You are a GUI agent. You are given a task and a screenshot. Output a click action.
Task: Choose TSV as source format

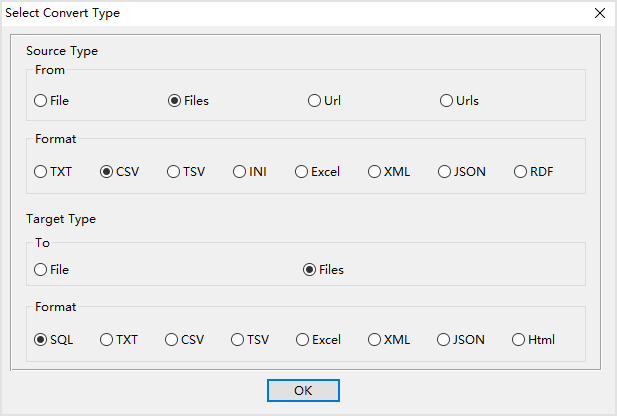tap(174, 171)
